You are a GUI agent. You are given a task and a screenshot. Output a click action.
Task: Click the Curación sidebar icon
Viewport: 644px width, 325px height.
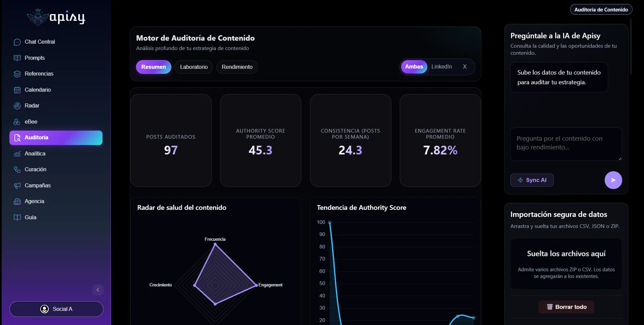pos(17,170)
